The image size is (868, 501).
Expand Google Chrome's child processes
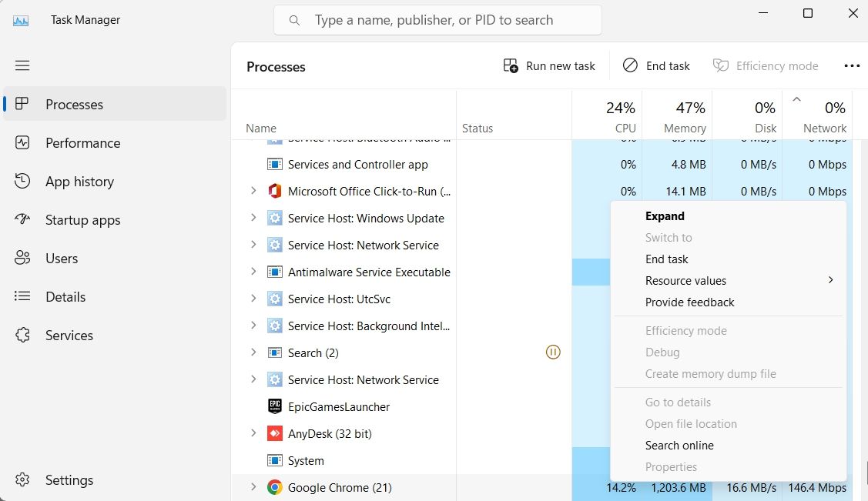pyautogui.click(x=253, y=487)
